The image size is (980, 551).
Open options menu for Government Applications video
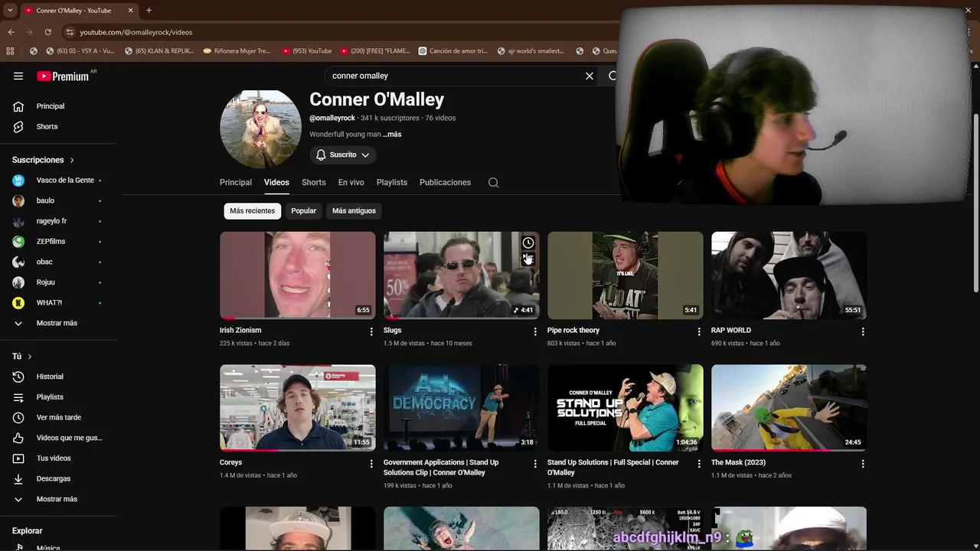click(535, 464)
